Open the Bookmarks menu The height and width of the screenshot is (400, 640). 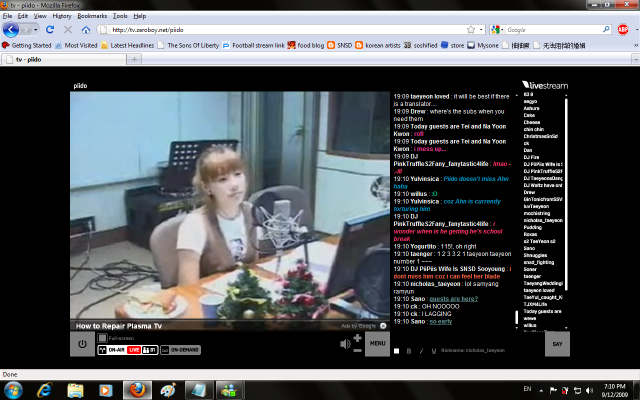pyautogui.click(x=92, y=16)
